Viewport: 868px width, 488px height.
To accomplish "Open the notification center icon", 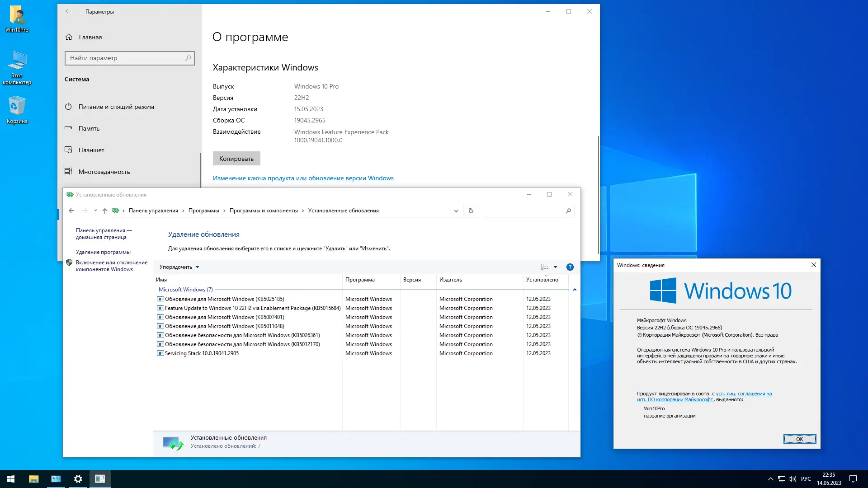I will tap(853, 479).
